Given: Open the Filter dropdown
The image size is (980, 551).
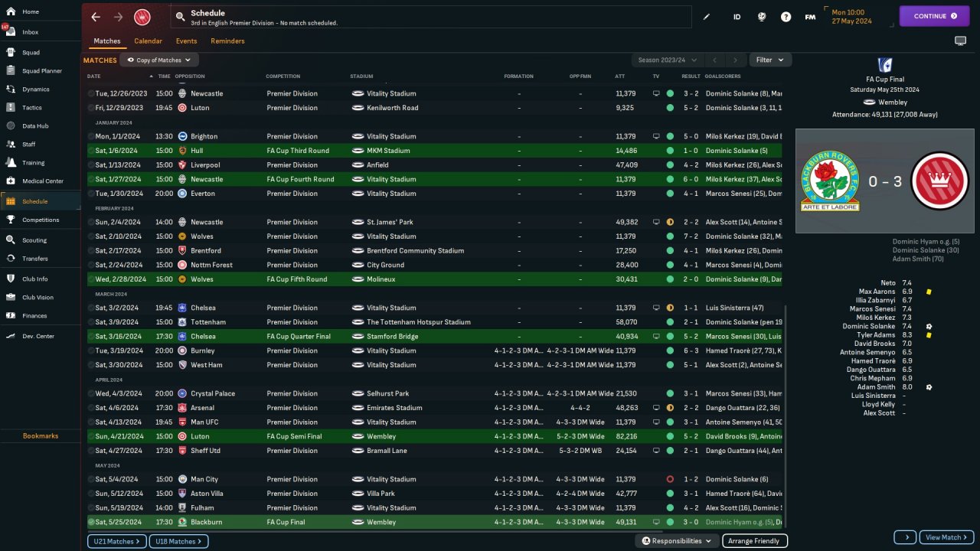Looking at the screenshot, I should [770, 60].
